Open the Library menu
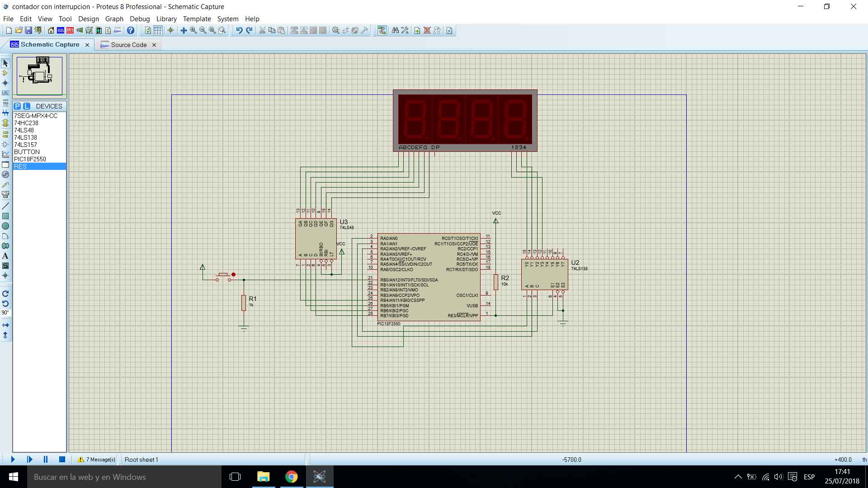This screenshot has height=488, width=868. click(166, 19)
